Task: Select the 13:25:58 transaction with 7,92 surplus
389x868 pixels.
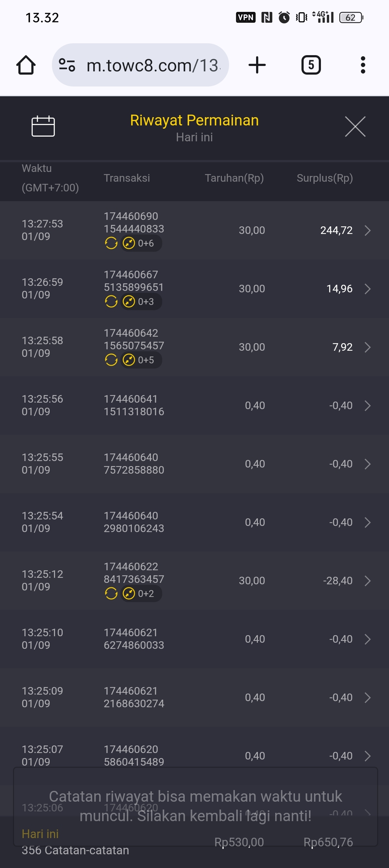Action: pos(194,347)
